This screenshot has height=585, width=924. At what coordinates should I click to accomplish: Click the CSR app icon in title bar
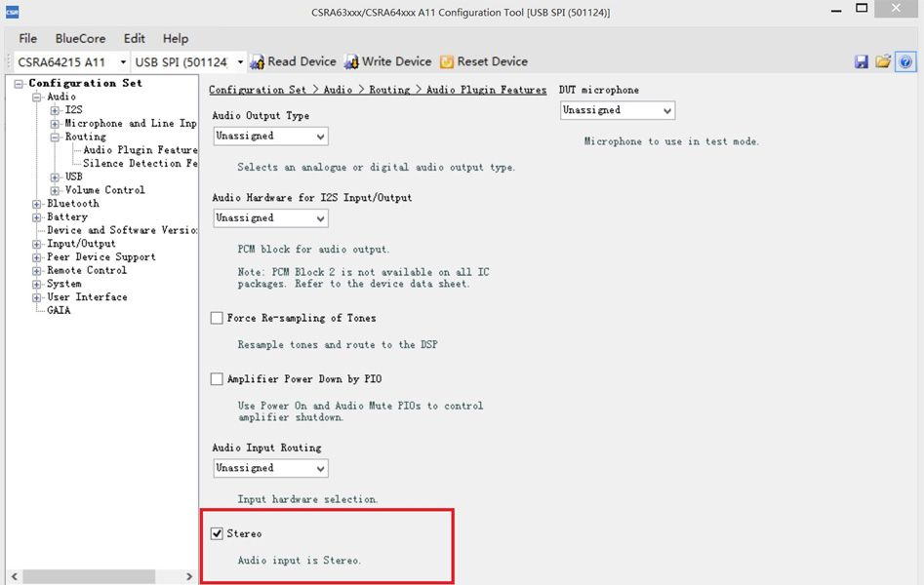click(12, 12)
